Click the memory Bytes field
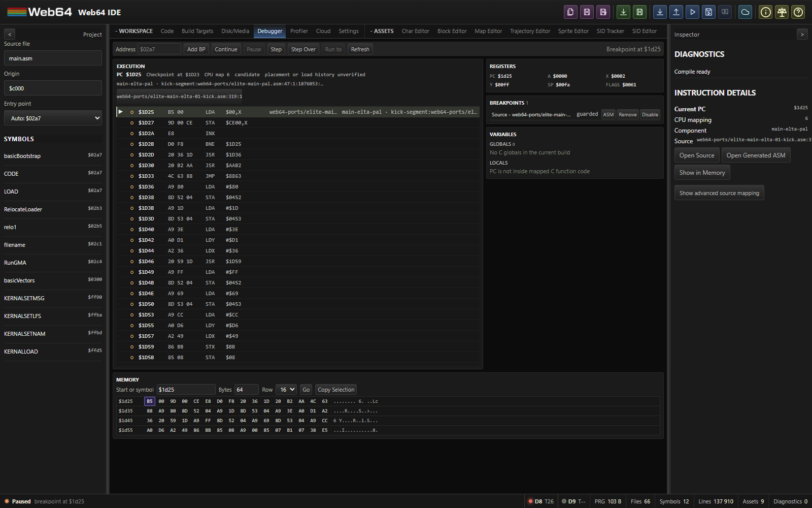Image resolution: width=812 pixels, height=508 pixels. pyautogui.click(x=247, y=390)
